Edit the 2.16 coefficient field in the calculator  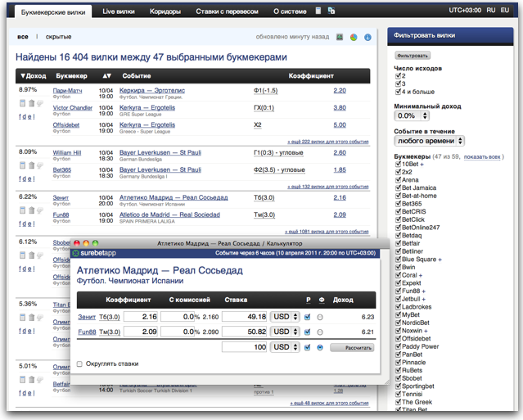point(141,317)
